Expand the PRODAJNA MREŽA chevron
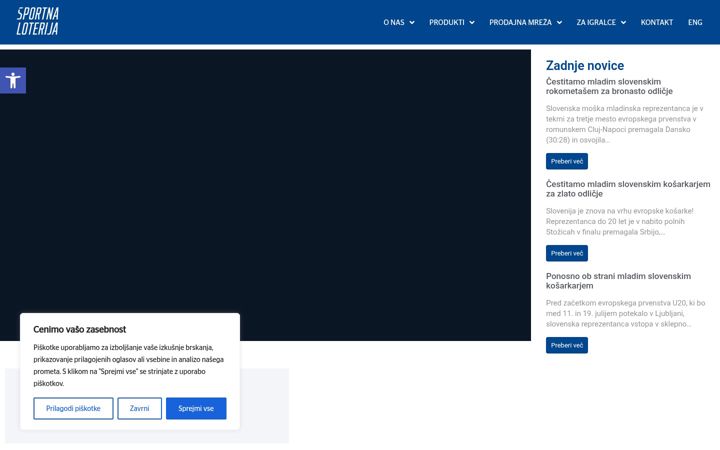The width and height of the screenshot is (720, 450). click(x=559, y=22)
